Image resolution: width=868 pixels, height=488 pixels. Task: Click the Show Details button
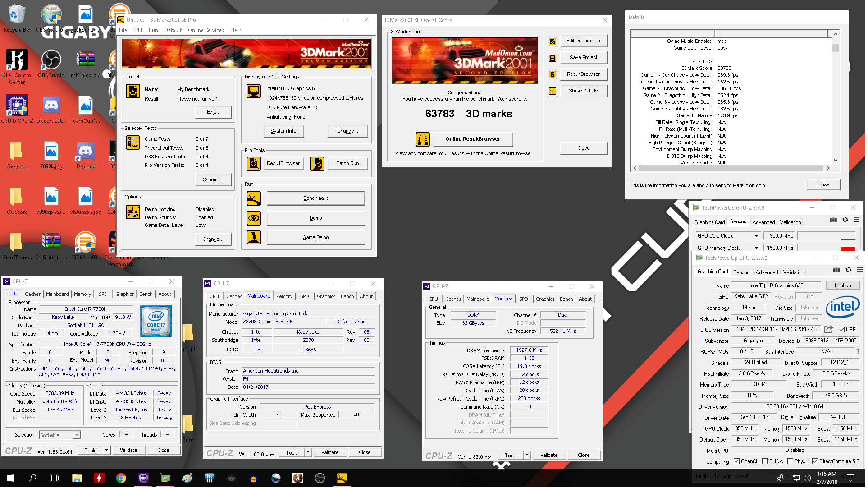585,92
